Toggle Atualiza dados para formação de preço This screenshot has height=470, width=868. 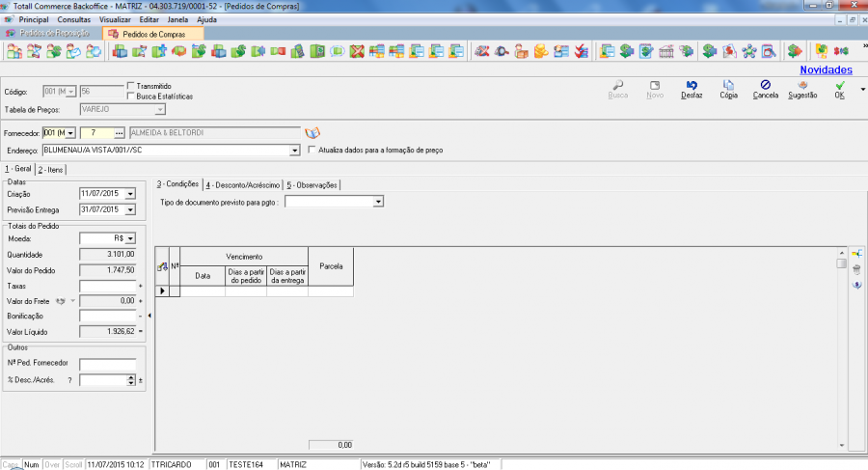(x=311, y=151)
